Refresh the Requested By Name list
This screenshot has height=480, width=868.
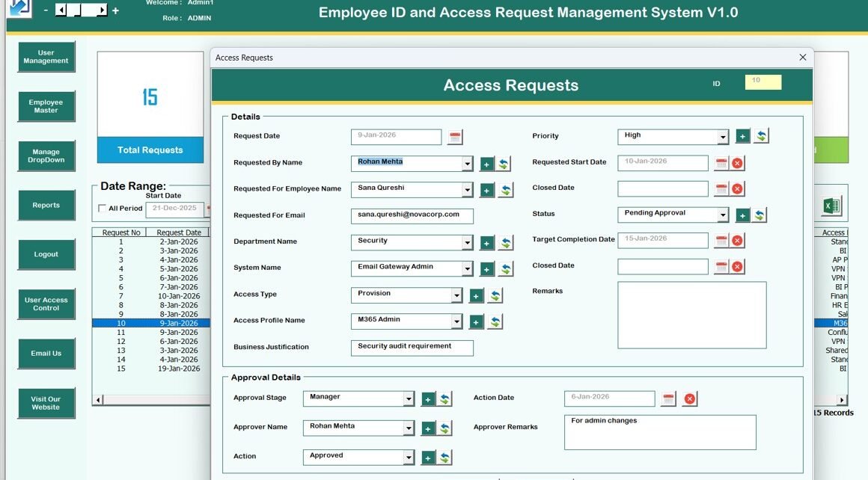click(504, 164)
